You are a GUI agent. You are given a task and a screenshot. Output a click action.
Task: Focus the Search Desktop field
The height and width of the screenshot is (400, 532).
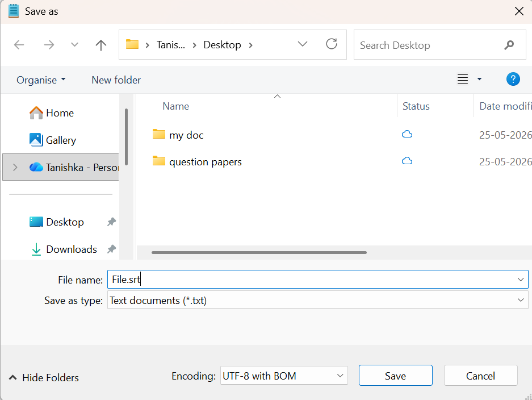[439, 45]
